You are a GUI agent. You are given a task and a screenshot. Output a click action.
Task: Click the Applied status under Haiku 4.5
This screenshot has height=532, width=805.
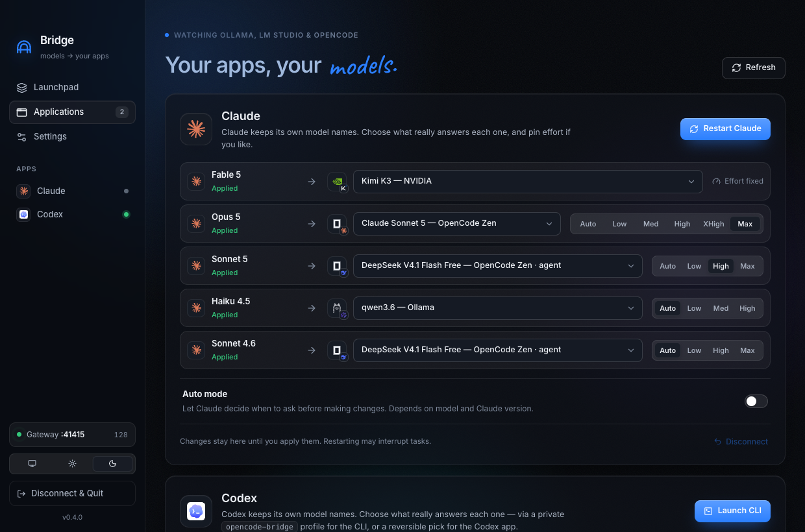coord(225,315)
